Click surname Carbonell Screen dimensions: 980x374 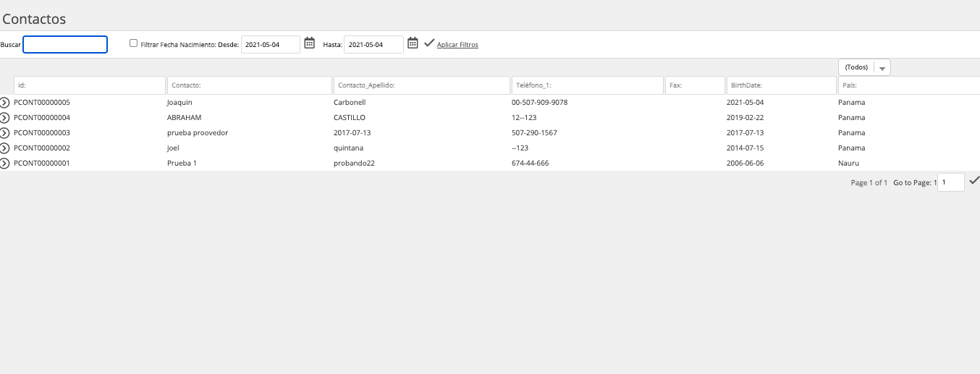(x=350, y=103)
